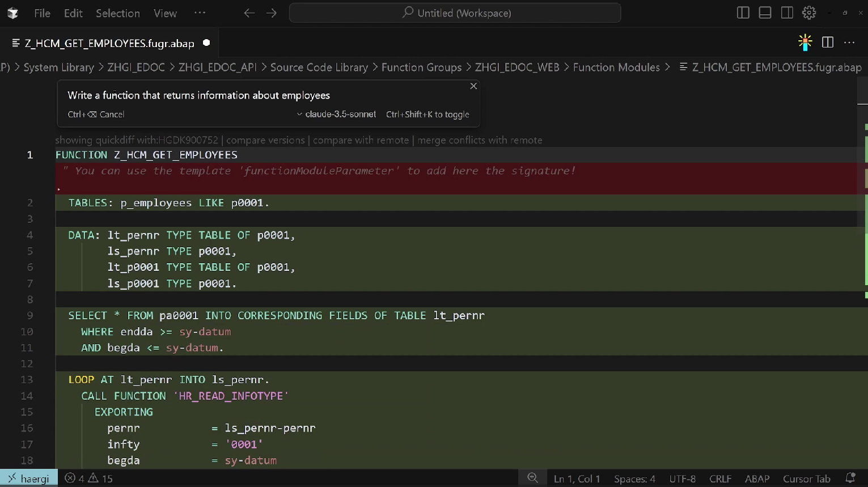Open the errors and warnings status item

tap(88, 478)
